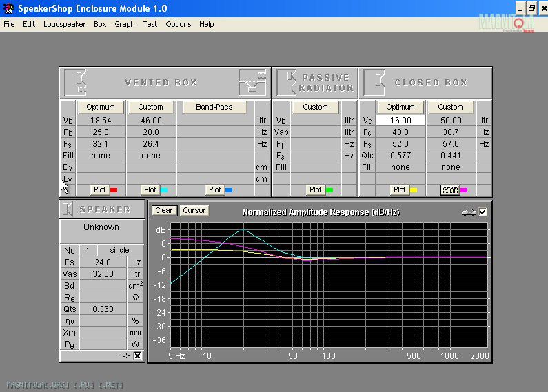Screen dimensions: 548x392
Task: Click the yellow plot color swatch
Action: tap(414, 190)
